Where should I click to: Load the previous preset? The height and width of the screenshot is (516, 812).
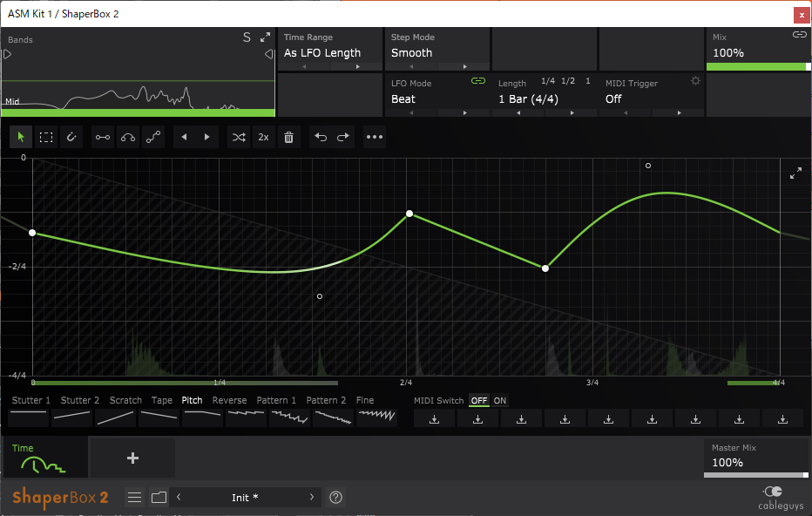point(179,497)
